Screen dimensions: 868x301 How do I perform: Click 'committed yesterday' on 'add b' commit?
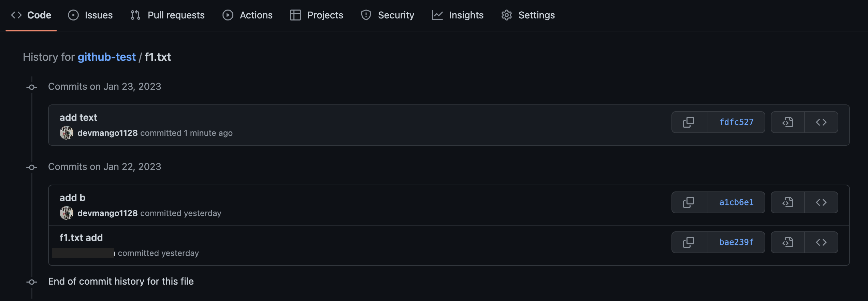pyautogui.click(x=181, y=213)
